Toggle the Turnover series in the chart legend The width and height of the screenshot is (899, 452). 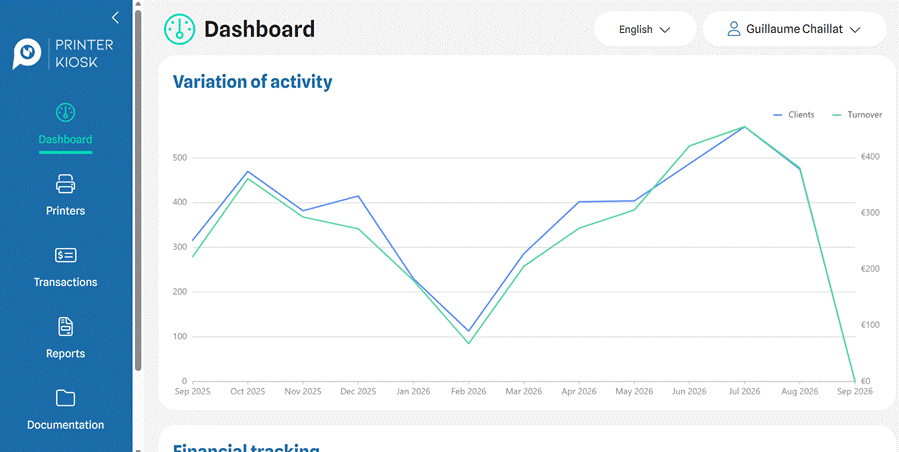[857, 115]
